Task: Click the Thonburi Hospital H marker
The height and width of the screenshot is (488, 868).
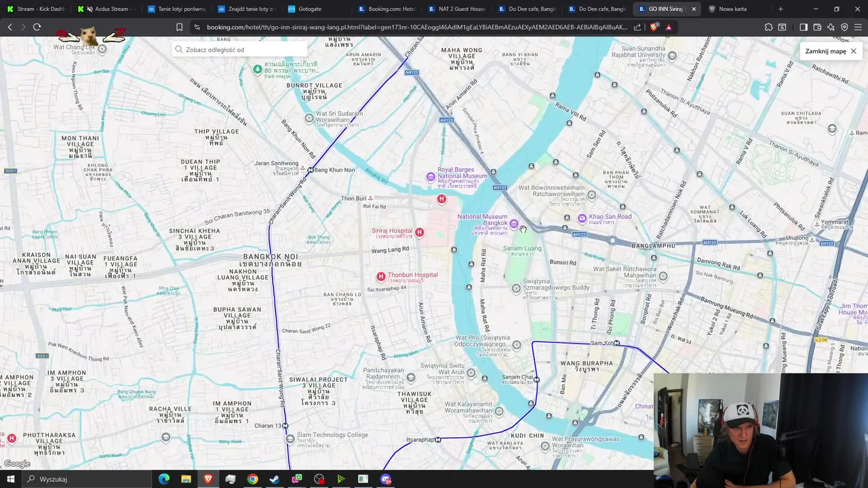Action: [x=381, y=277]
